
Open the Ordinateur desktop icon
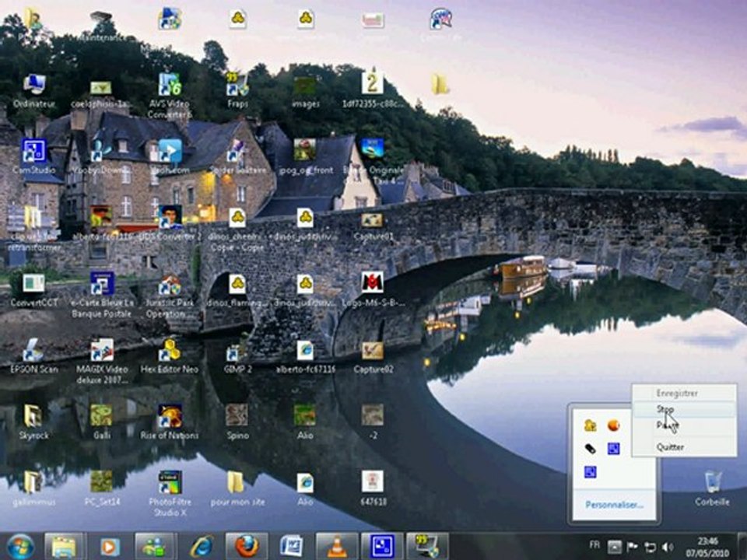point(33,86)
